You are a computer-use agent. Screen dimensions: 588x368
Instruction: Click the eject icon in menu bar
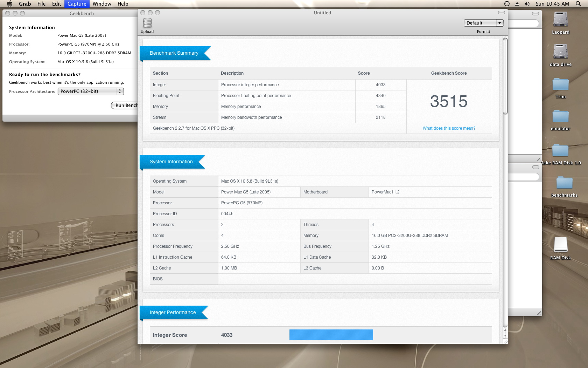click(517, 4)
